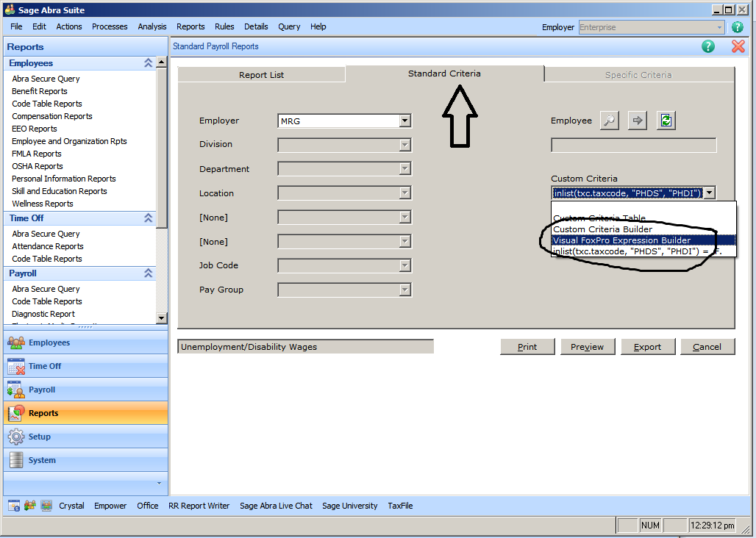Open Crystal from the bottom shortcut bar
Screen dimensions: 756x538
point(71,506)
